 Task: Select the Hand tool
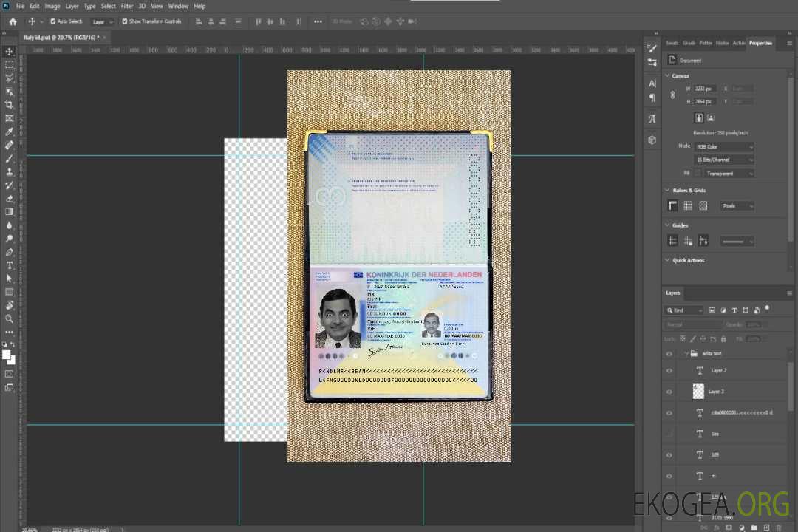9,305
